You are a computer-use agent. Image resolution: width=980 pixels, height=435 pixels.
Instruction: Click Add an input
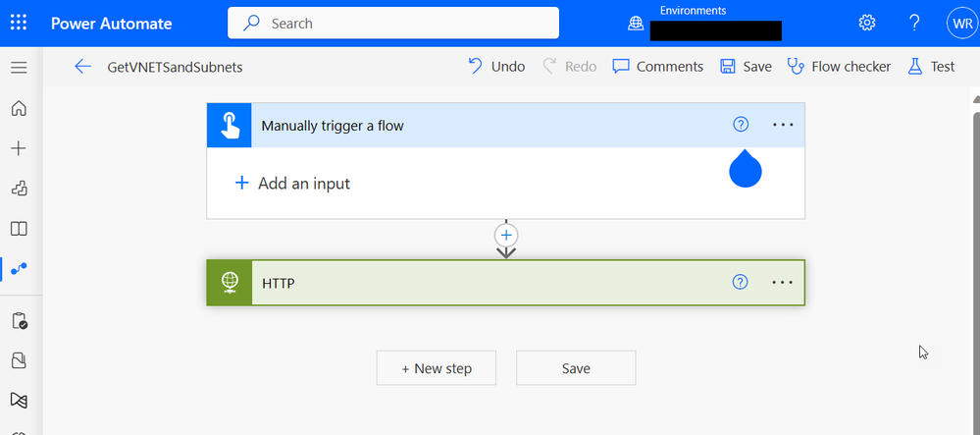292,184
